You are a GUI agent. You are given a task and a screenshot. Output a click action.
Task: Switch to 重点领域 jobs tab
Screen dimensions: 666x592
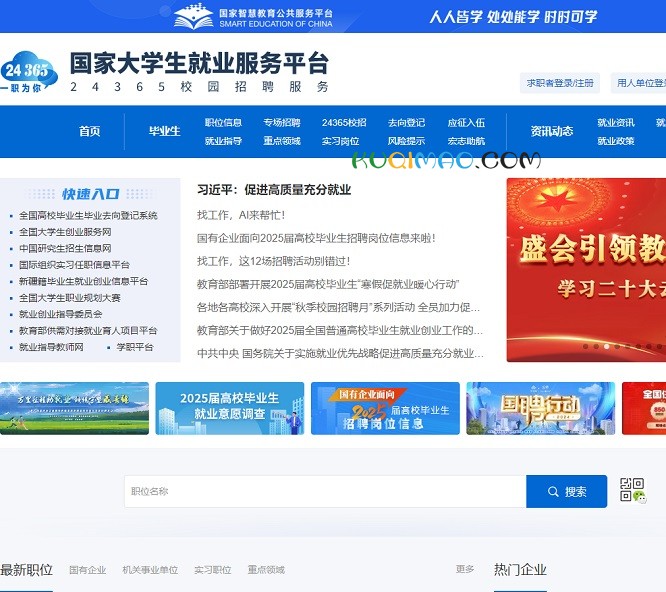click(x=266, y=570)
